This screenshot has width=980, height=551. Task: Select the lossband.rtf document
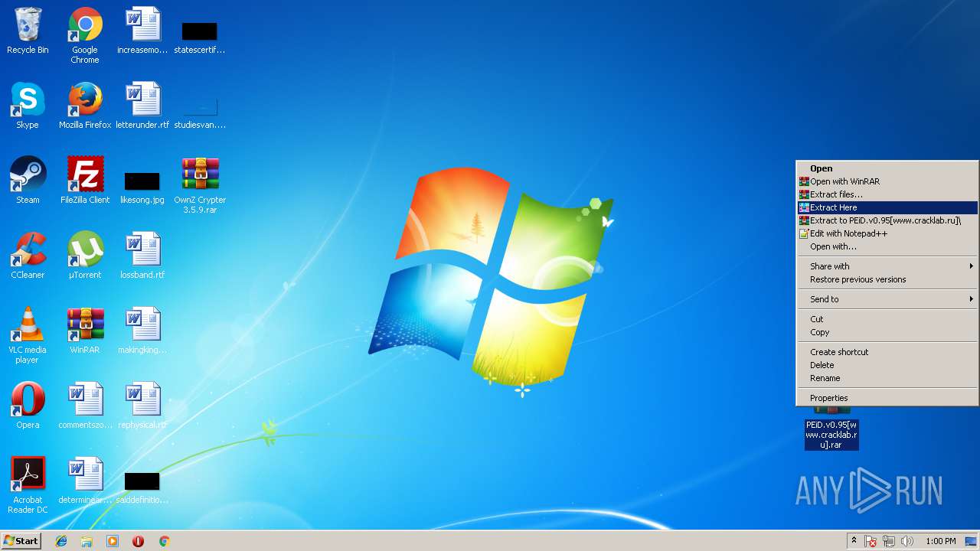pyautogui.click(x=142, y=256)
